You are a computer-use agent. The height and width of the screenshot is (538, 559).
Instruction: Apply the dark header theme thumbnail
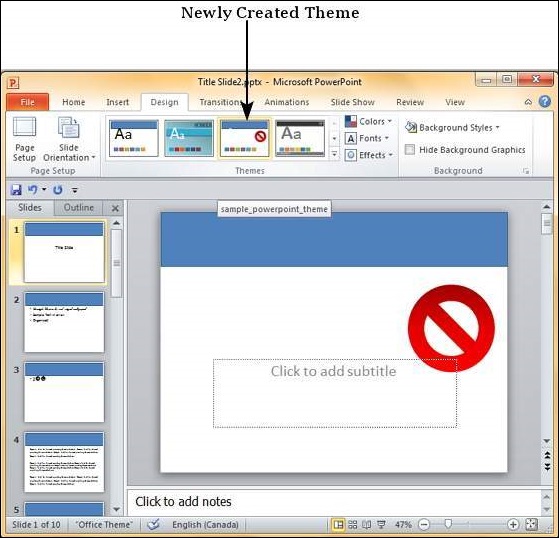click(x=300, y=138)
